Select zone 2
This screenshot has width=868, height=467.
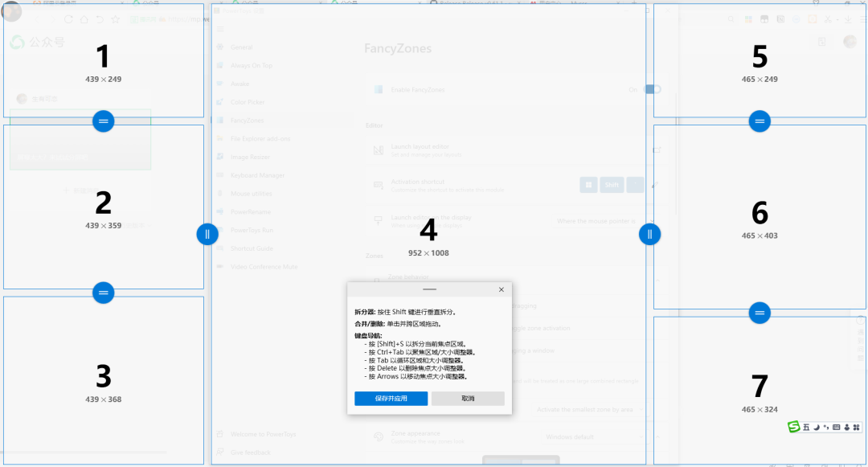(x=104, y=207)
